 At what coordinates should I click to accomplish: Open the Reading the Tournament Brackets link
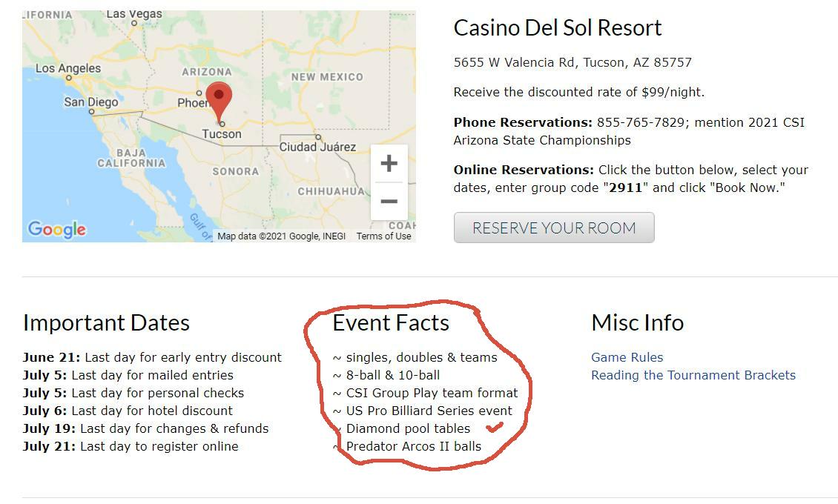[693, 375]
